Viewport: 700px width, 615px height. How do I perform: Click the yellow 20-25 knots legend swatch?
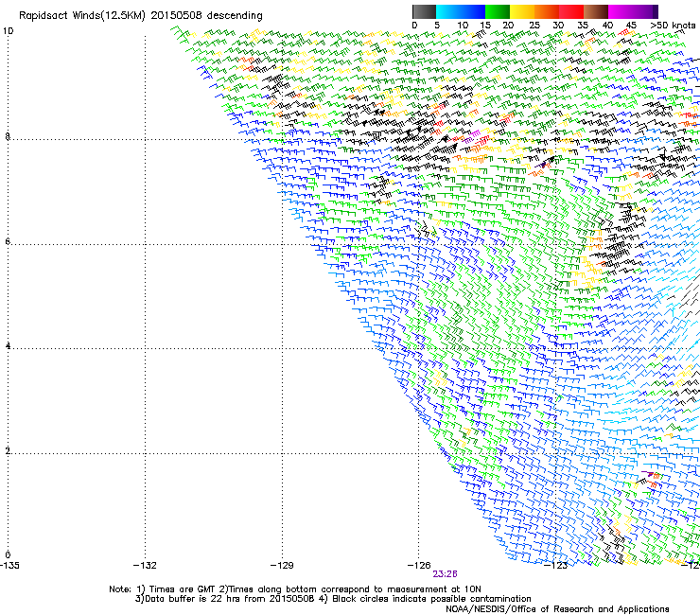(522, 11)
